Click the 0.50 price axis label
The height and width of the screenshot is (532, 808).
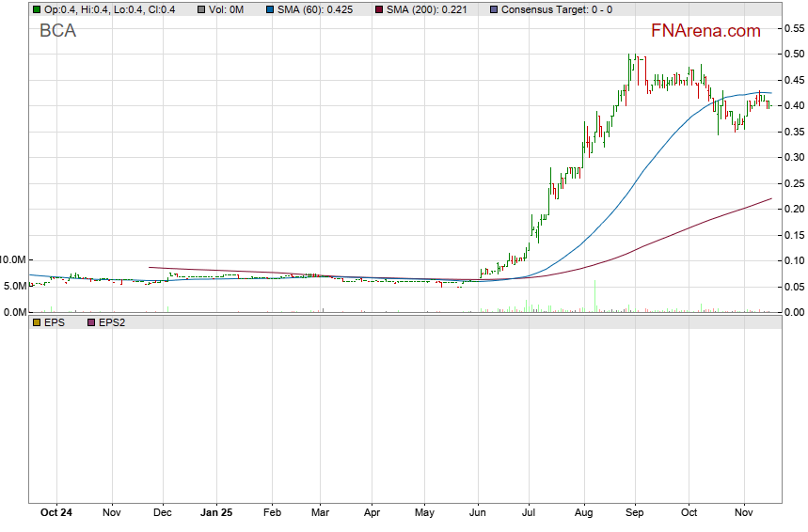tap(794, 55)
